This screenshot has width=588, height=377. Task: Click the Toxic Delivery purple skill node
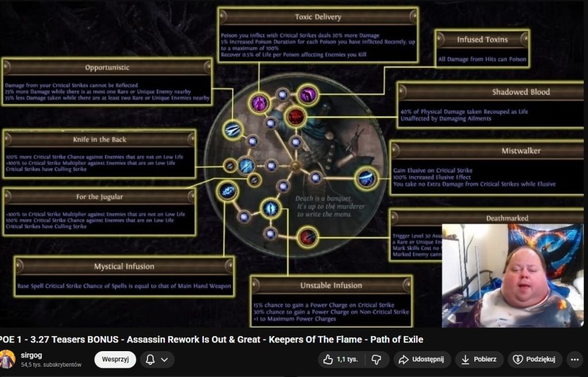coord(259,102)
